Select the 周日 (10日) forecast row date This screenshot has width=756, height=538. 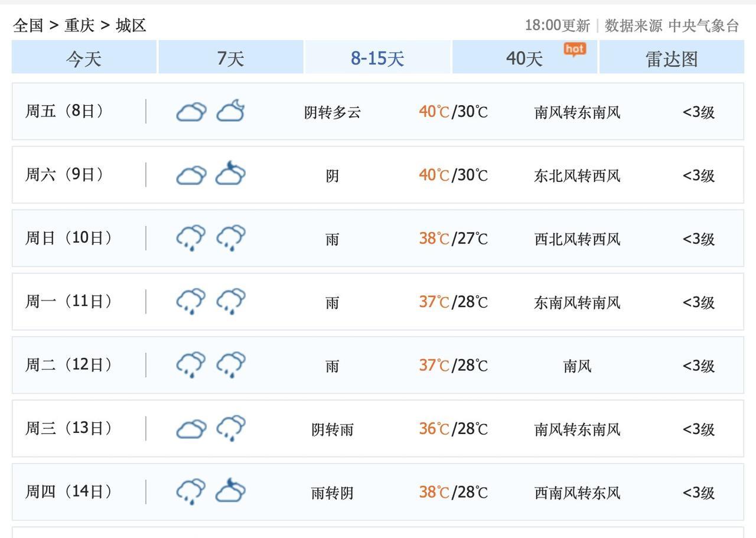(x=69, y=238)
